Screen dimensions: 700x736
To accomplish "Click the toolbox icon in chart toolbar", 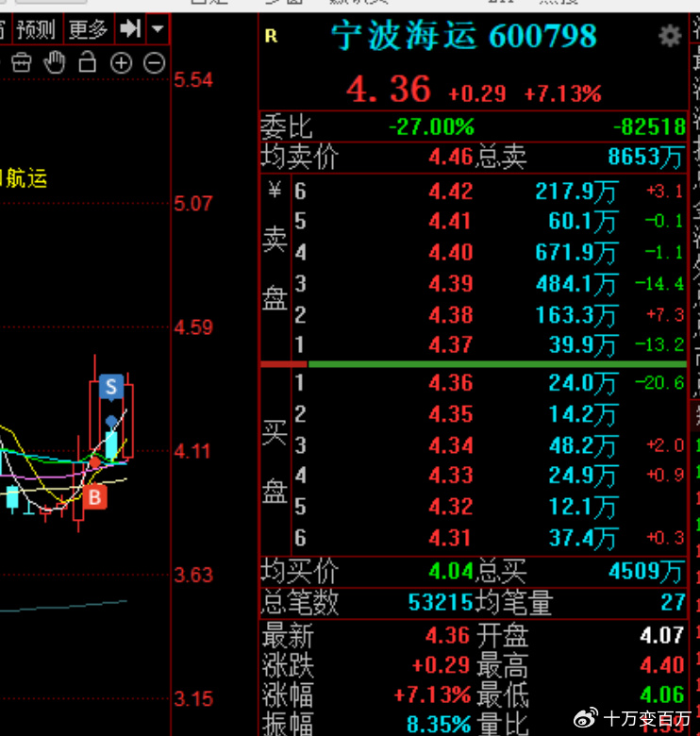I will tap(22, 63).
